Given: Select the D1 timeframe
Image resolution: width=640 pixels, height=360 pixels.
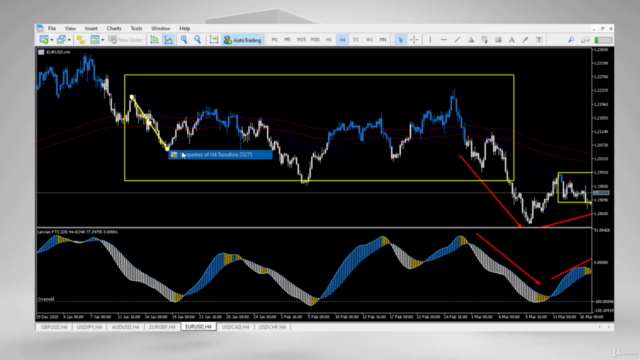Looking at the screenshot, I should point(356,40).
